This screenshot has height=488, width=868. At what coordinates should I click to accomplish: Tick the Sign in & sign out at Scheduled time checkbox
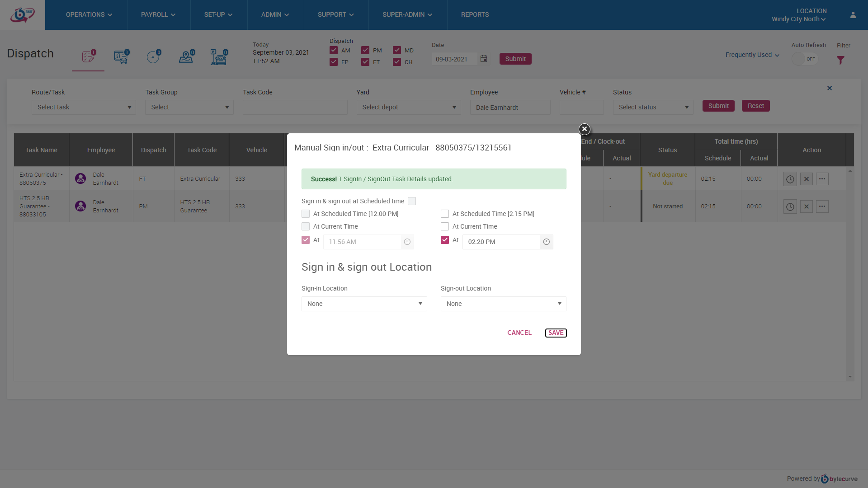click(x=412, y=201)
